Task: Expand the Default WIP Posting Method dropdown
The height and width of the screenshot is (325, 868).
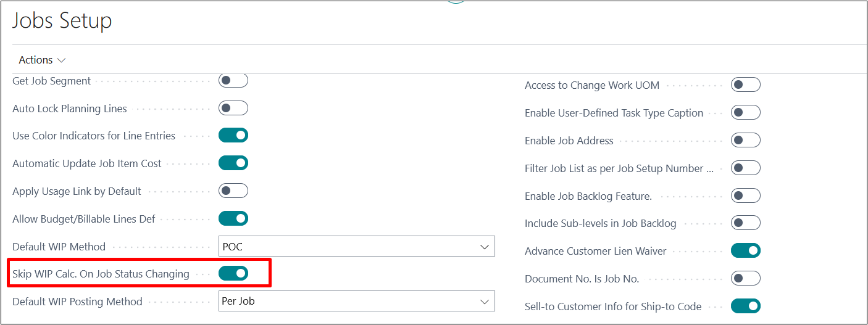Action: (x=357, y=302)
